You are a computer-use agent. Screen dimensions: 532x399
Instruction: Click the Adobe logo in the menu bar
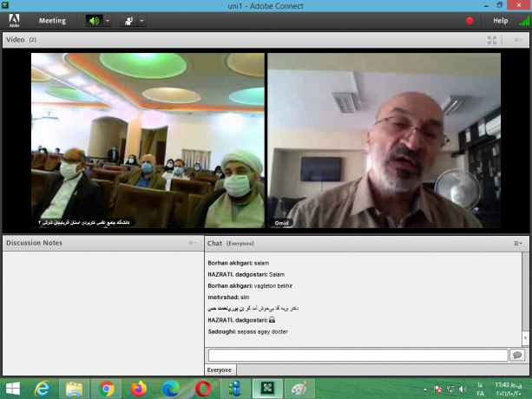point(15,21)
